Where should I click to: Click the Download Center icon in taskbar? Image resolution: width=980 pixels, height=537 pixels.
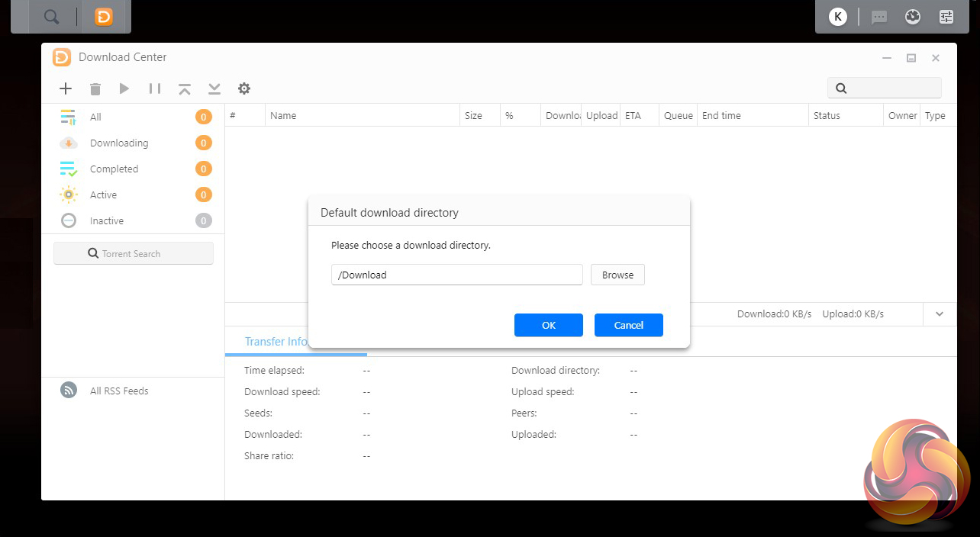[x=104, y=17]
